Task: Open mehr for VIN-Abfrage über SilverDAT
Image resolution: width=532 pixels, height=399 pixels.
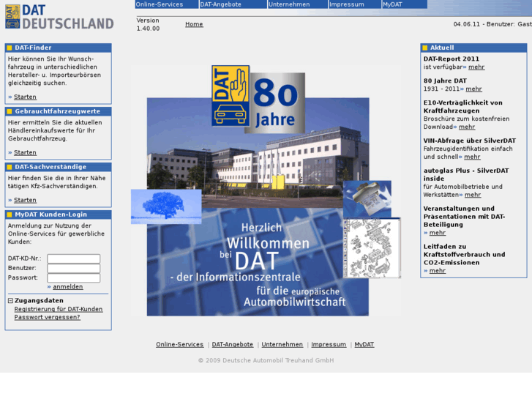Action: (472, 157)
